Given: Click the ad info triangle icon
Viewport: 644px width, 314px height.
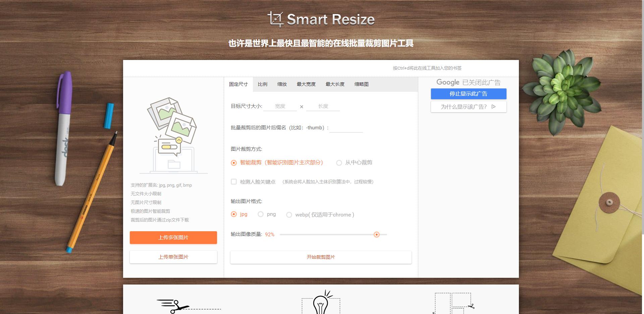Looking at the screenshot, I should tap(493, 107).
